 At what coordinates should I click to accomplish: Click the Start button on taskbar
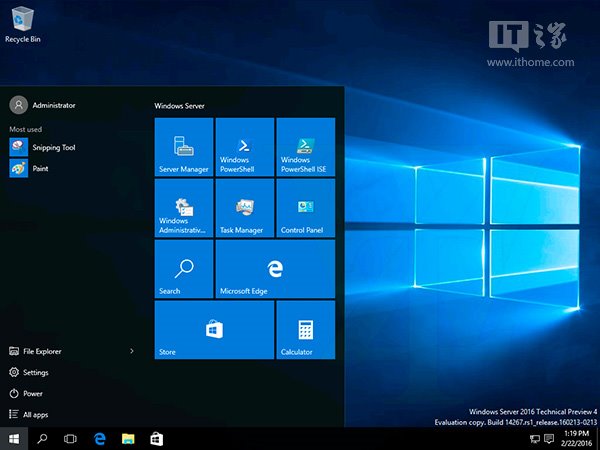point(14,439)
